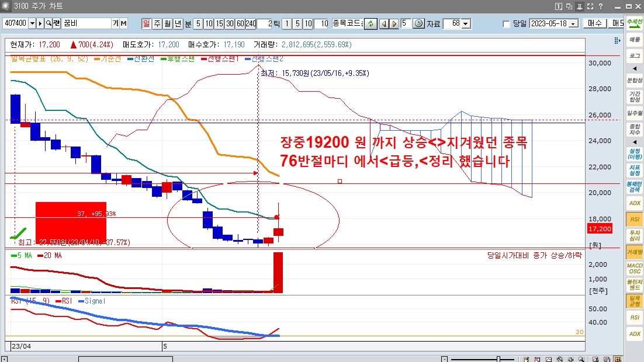Click the 기 button next to stock name
The image size is (644, 362).
[115, 23]
